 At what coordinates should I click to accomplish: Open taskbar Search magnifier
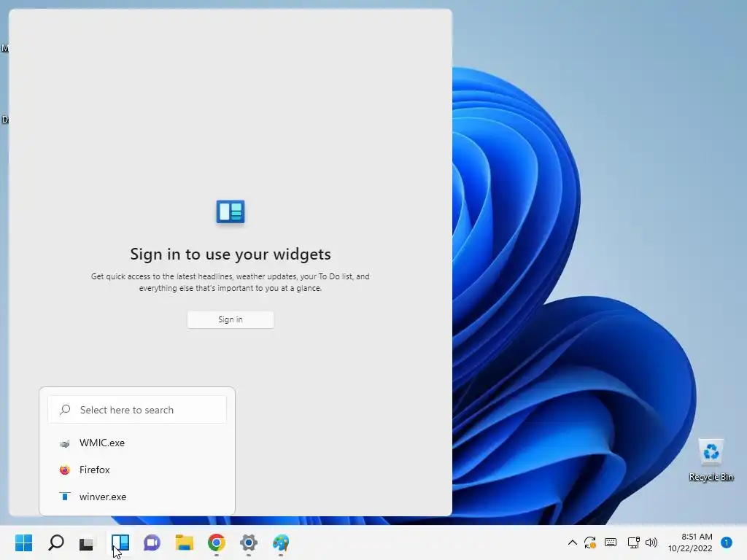click(x=56, y=542)
